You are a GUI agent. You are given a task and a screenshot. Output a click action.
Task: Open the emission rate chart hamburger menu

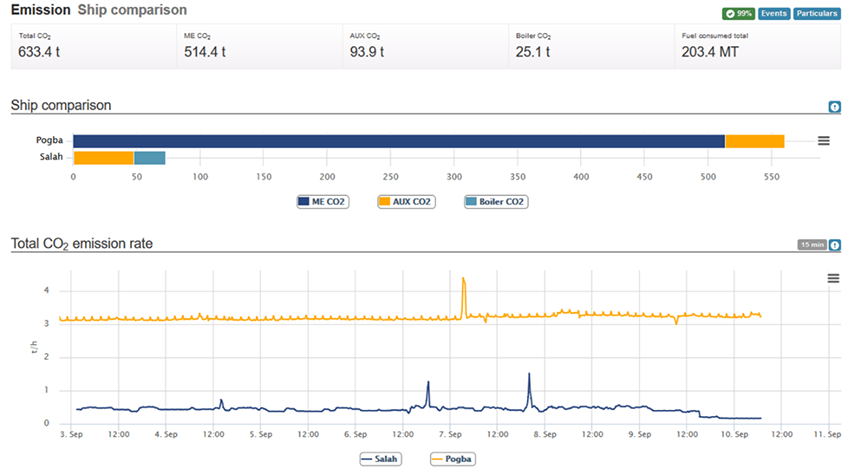(x=833, y=278)
